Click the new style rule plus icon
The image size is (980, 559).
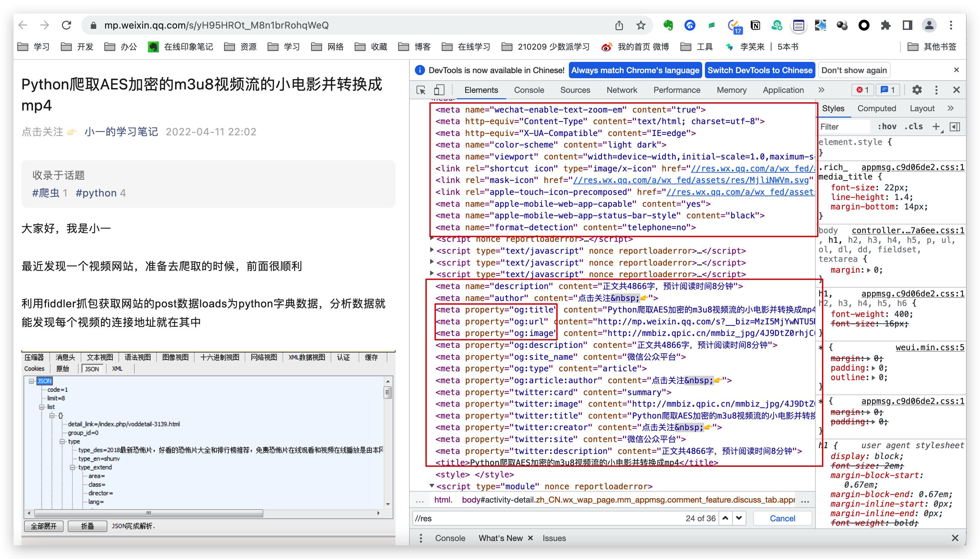tap(936, 127)
